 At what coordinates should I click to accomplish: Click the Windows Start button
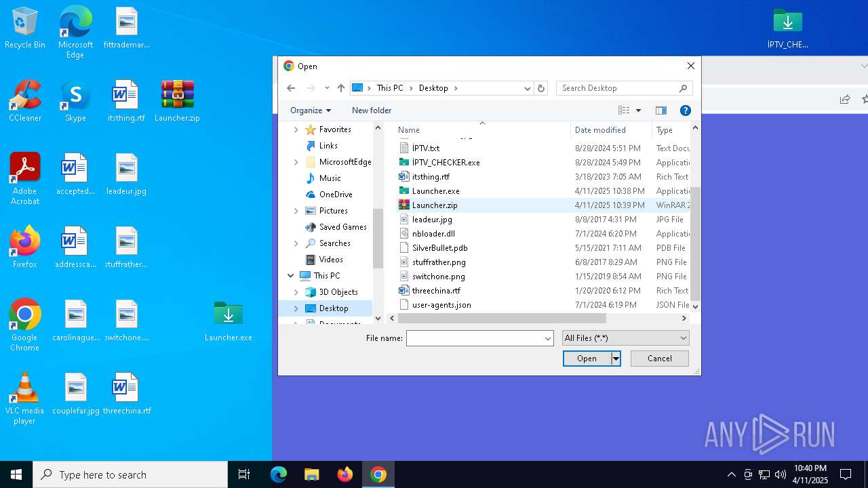point(16,474)
